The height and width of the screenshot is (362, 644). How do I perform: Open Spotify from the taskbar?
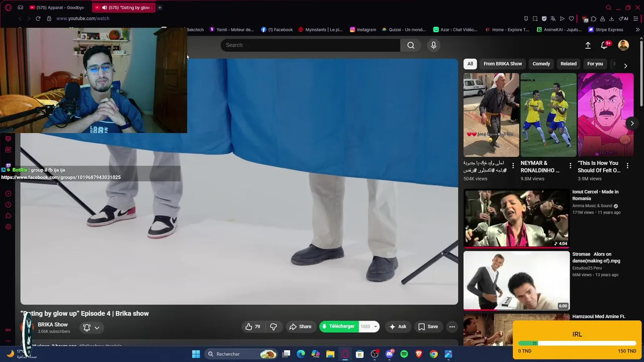404,354
